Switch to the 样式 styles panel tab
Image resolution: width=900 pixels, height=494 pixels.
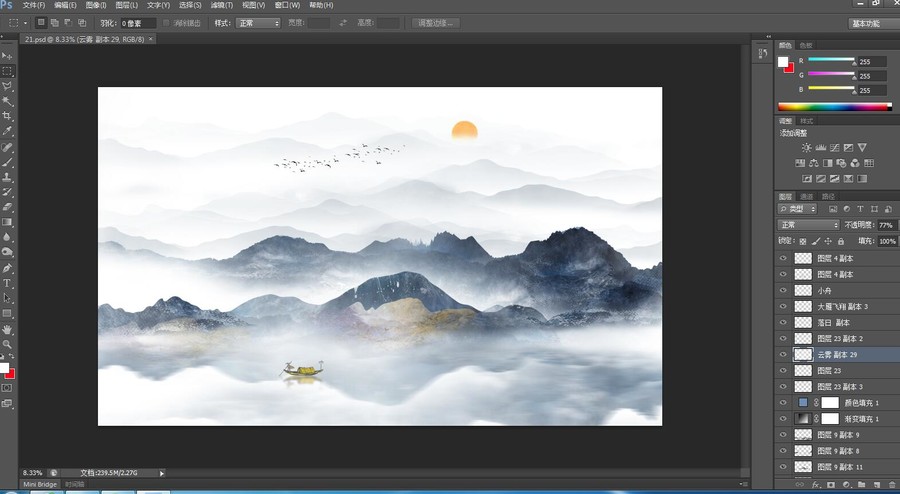click(807, 121)
